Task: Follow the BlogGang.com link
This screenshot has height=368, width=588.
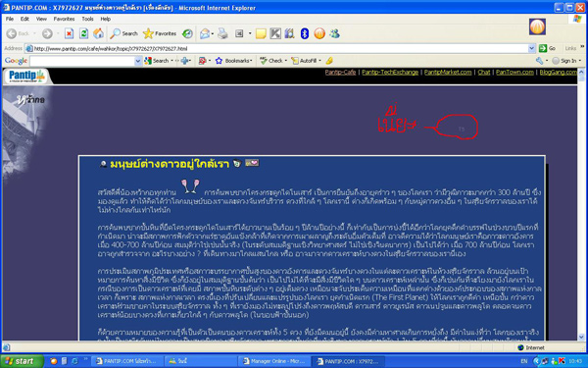Action: 558,72
